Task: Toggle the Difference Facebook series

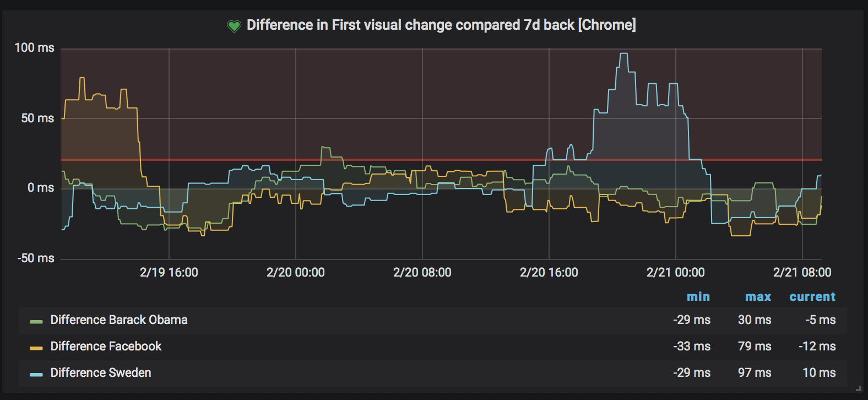Action: (106, 347)
